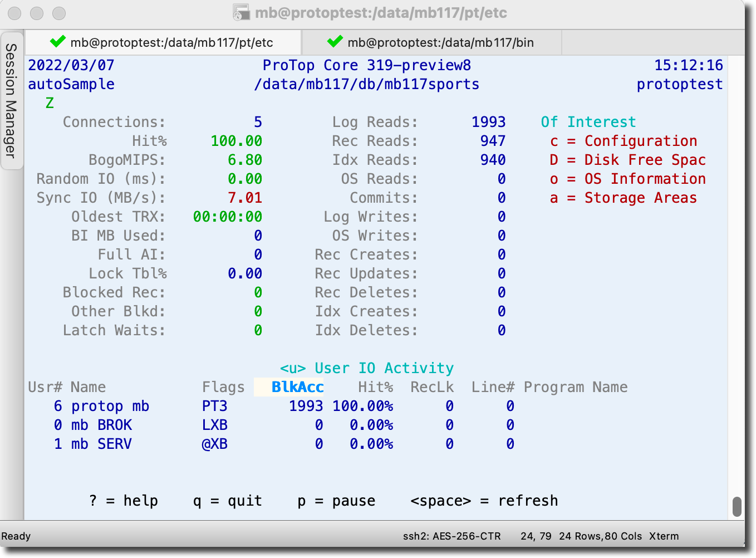Click the Sync IO value 7.01
Viewport: 756px width, 558px height.
(245, 198)
